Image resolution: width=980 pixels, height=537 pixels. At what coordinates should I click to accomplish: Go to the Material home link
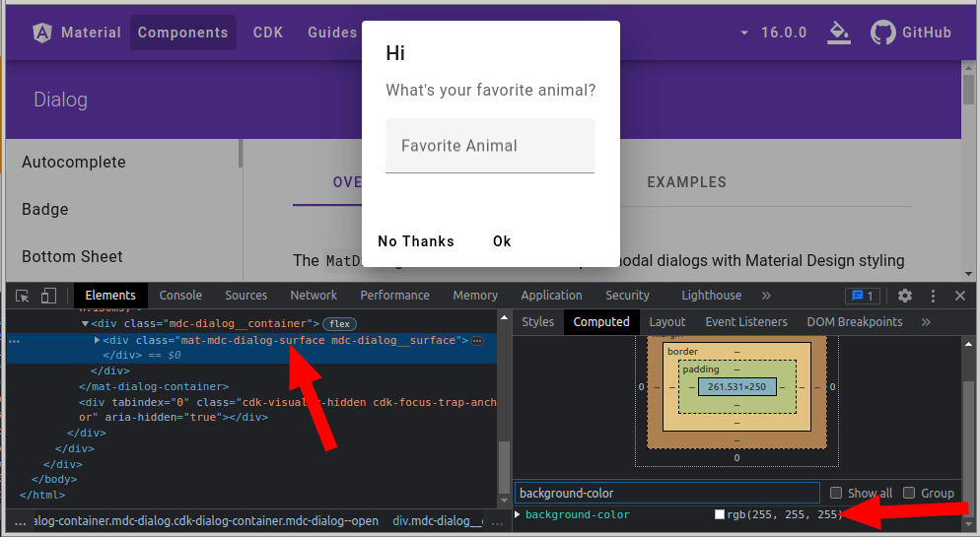coord(77,33)
